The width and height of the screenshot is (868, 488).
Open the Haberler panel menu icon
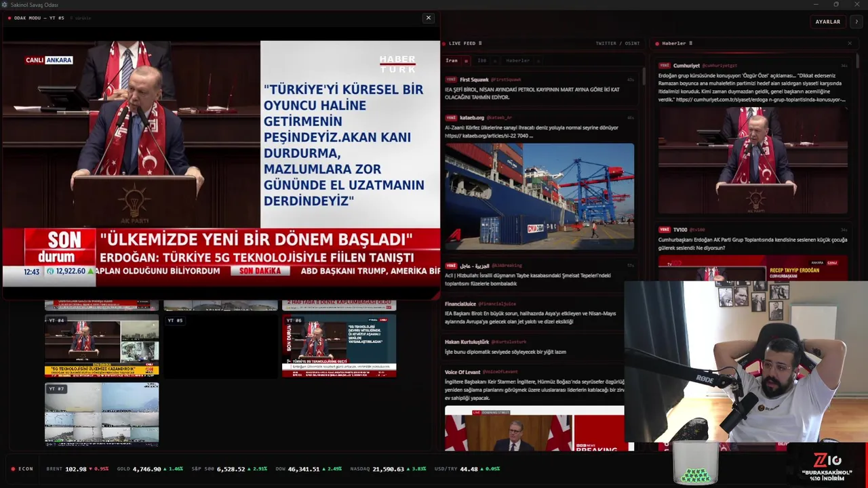pyautogui.click(x=690, y=43)
